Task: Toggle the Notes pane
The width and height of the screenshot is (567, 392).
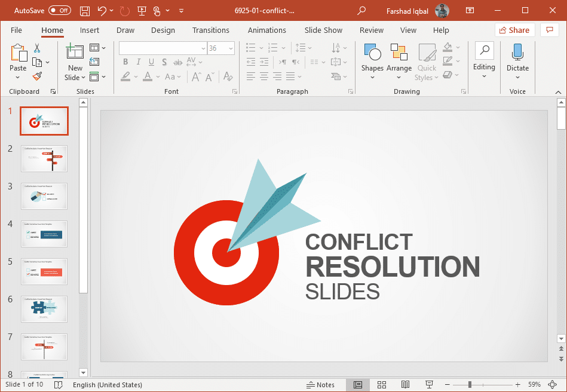Action: [320, 385]
